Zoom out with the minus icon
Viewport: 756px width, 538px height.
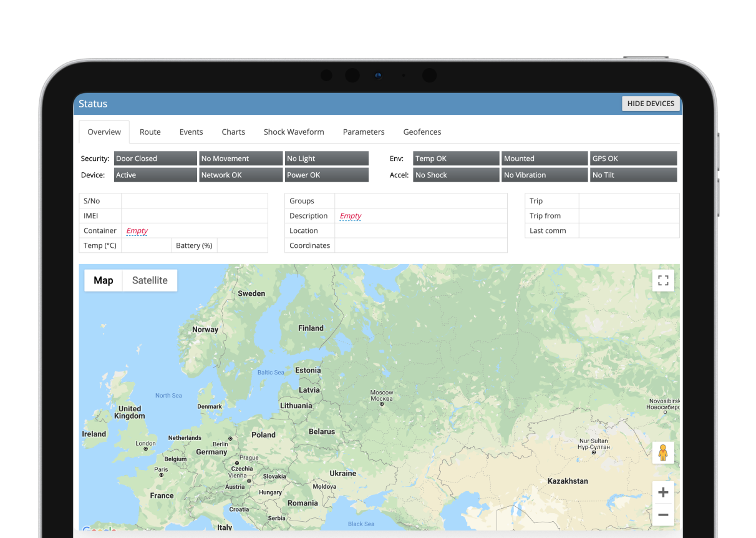[x=663, y=515]
